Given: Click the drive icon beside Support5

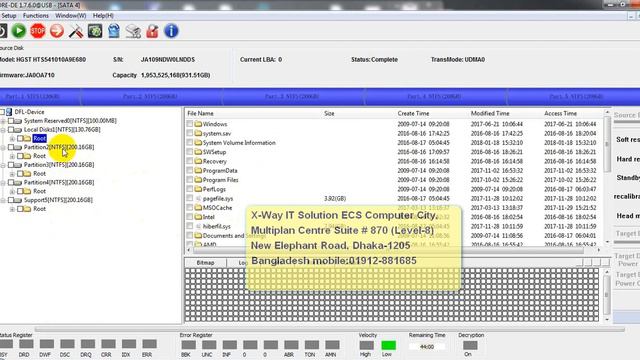Looking at the screenshot, I should (18, 200).
